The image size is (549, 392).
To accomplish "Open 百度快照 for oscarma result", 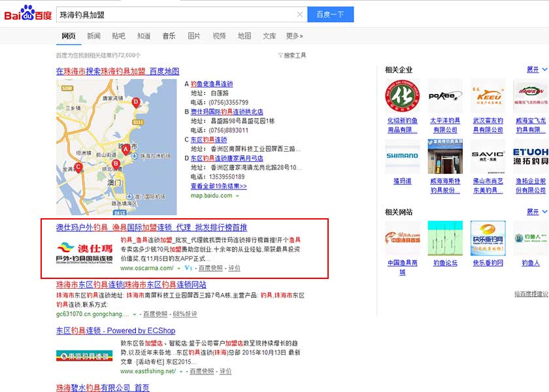I will tap(210, 268).
